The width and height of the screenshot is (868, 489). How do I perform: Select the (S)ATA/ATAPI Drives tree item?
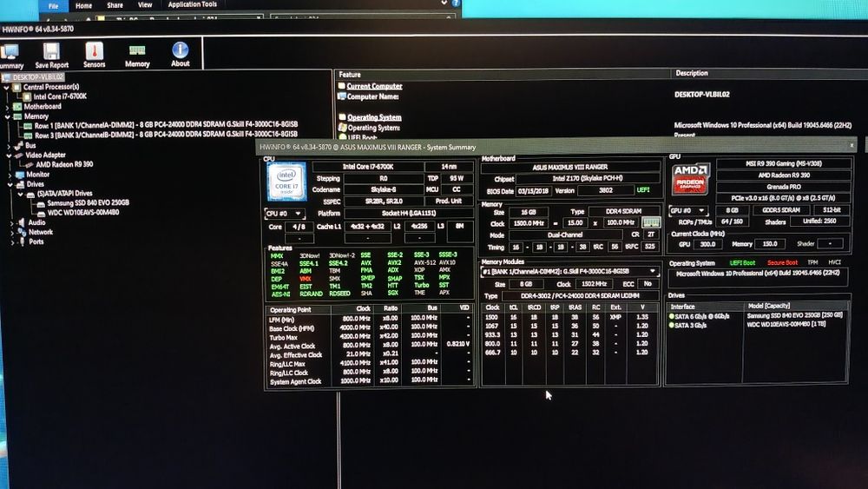coord(64,194)
